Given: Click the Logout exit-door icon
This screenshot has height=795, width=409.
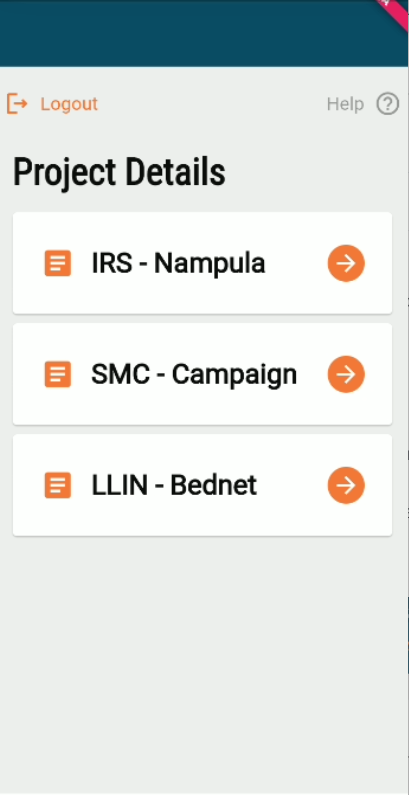Looking at the screenshot, I should (17, 104).
